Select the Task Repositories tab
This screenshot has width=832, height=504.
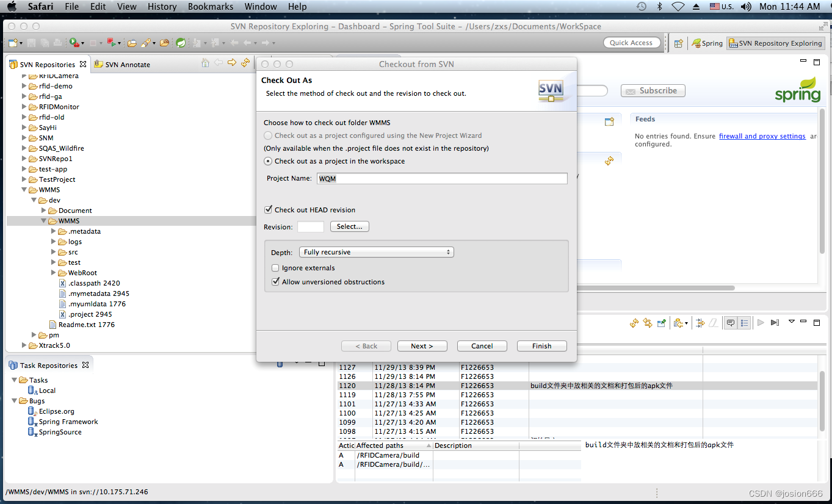[x=49, y=365]
